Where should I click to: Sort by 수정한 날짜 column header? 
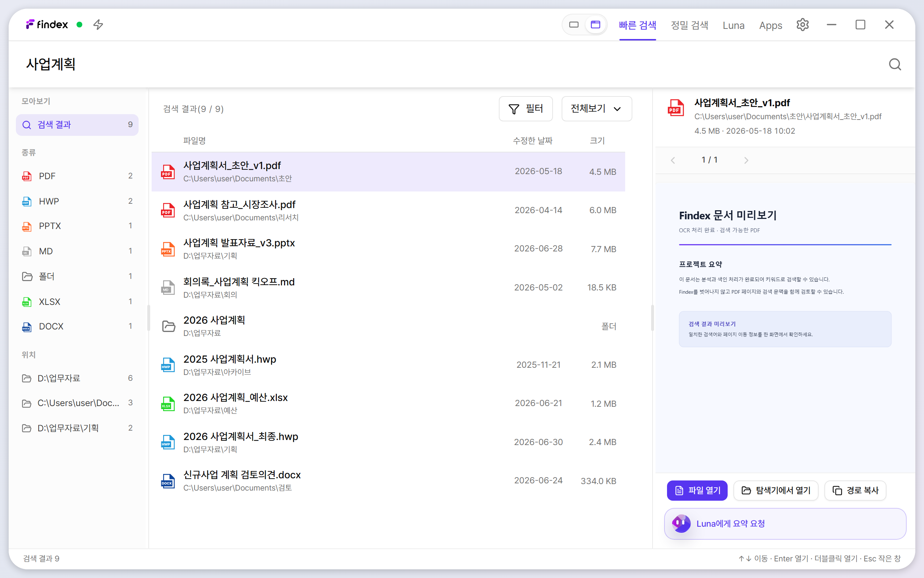click(x=532, y=141)
